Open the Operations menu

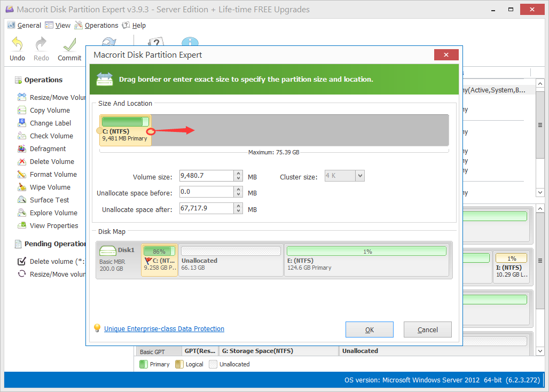(x=101, y=25)
